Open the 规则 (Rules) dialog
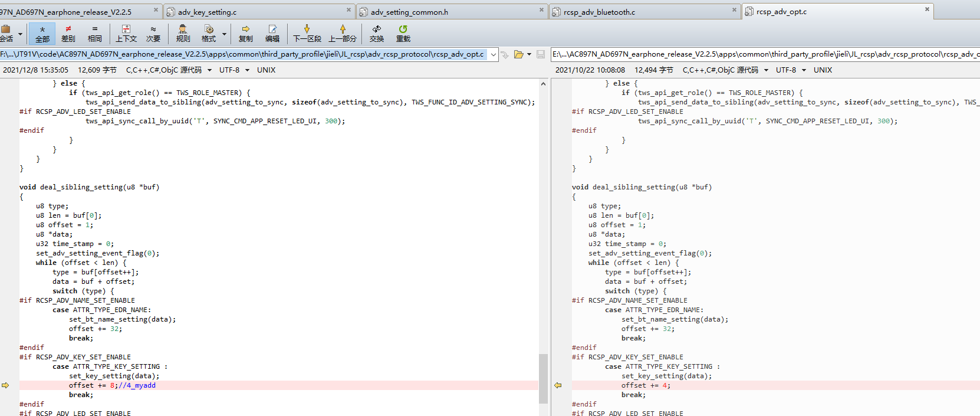The image size is (980, 416). (x=183, y=34)
